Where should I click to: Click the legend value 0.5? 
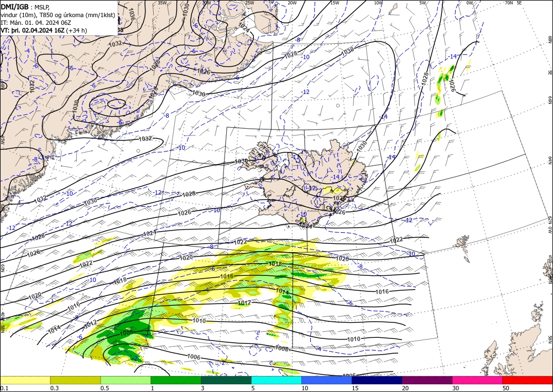[105, 388]
